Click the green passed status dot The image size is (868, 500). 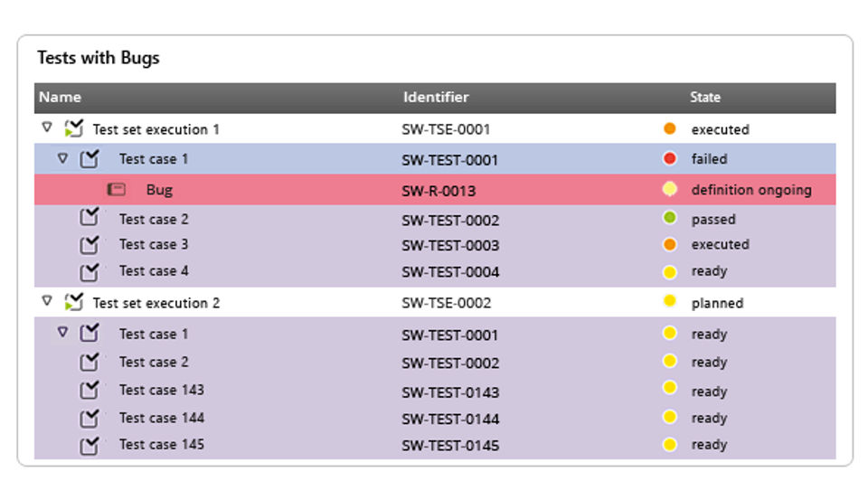[x=670, y=219]
